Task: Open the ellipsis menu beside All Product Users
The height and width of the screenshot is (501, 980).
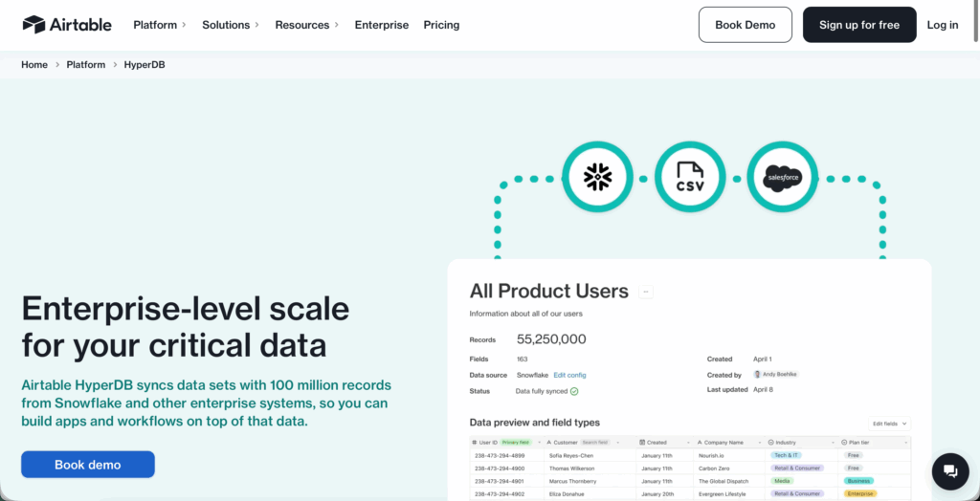Action: click(x=646, y=292)
